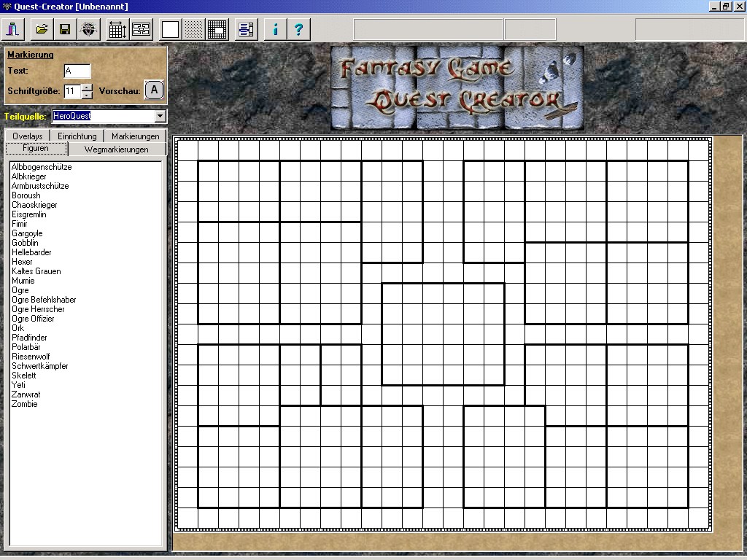
Task: Click the skull emblem toolbar icon
Action: (88, 29)
